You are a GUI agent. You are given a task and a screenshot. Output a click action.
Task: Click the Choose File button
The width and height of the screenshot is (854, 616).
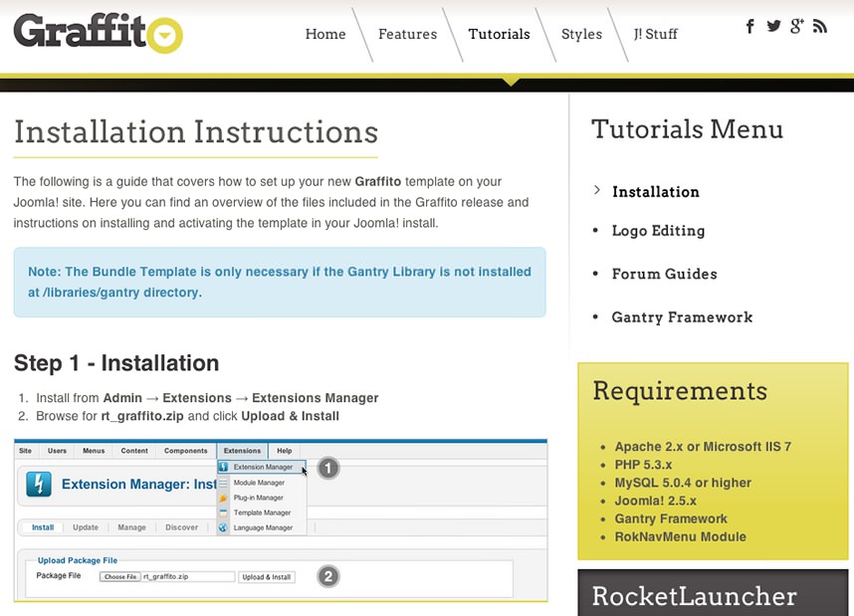tap(120, 577)
